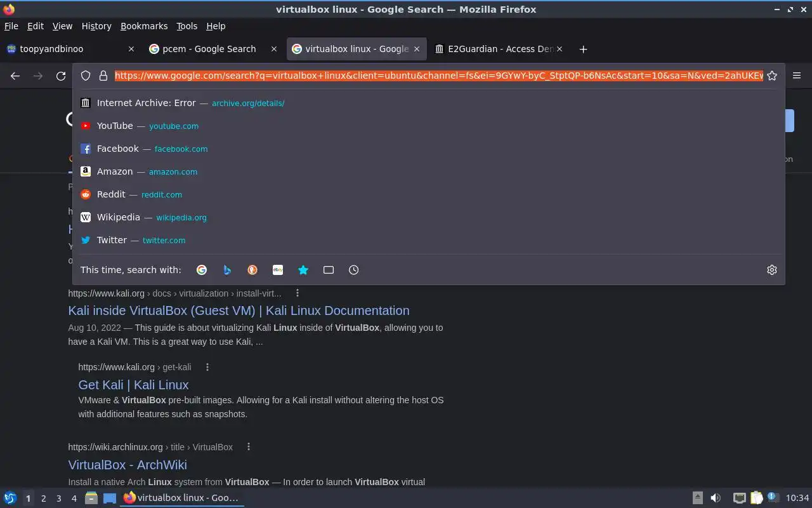This screenshot has height=508, width=812.
Task: Open new tab with plus button
Action: point(583,49)
